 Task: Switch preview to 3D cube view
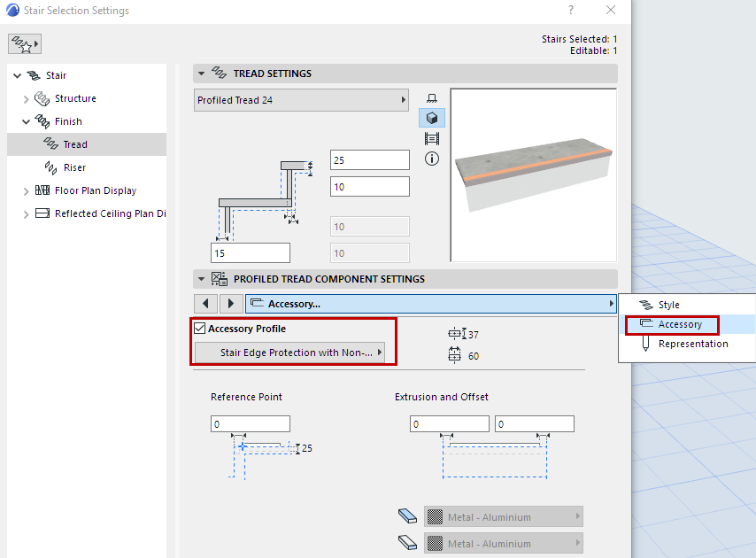pos(432,118)
